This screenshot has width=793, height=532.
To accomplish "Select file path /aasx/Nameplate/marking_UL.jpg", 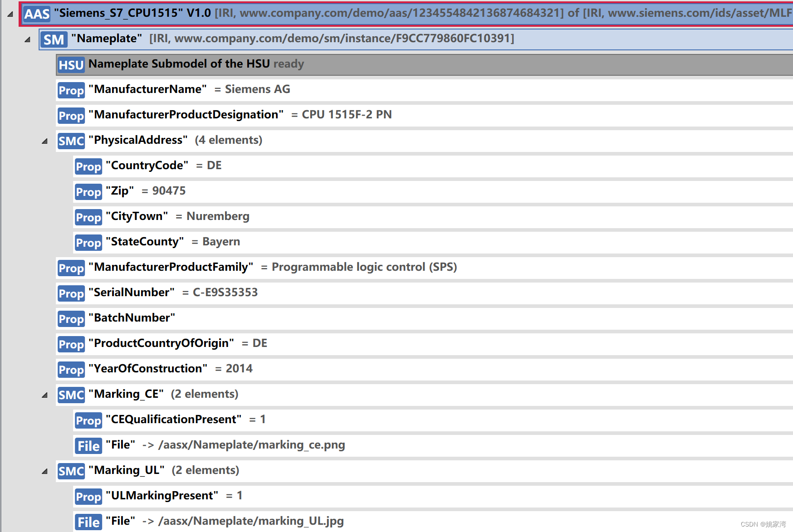I will coord(251,521).
